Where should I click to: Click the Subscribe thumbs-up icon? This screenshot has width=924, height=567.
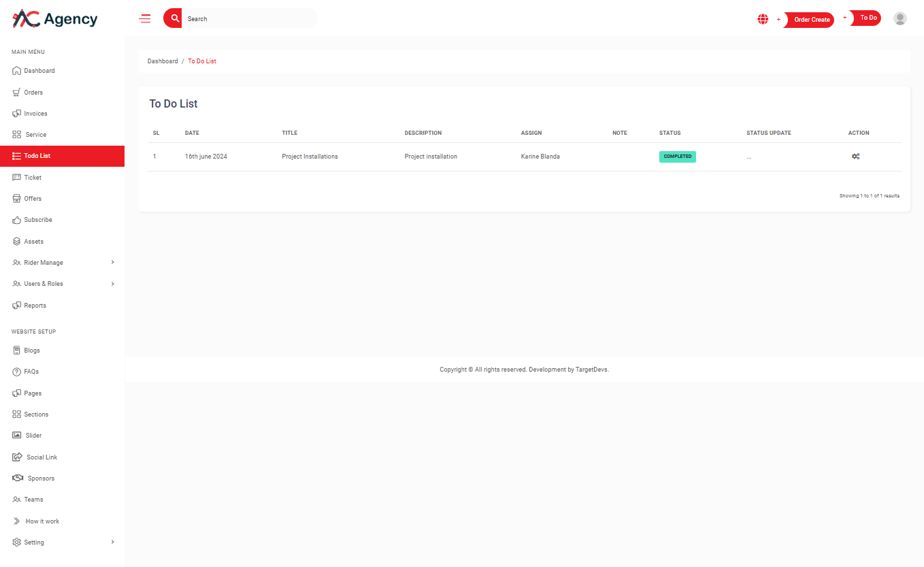coord(17,220)
